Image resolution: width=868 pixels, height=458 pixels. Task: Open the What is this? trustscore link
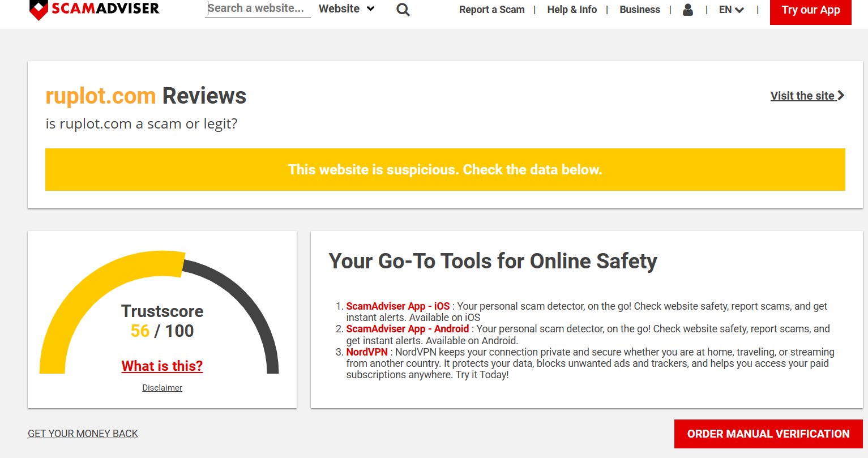tap(162, 366)
